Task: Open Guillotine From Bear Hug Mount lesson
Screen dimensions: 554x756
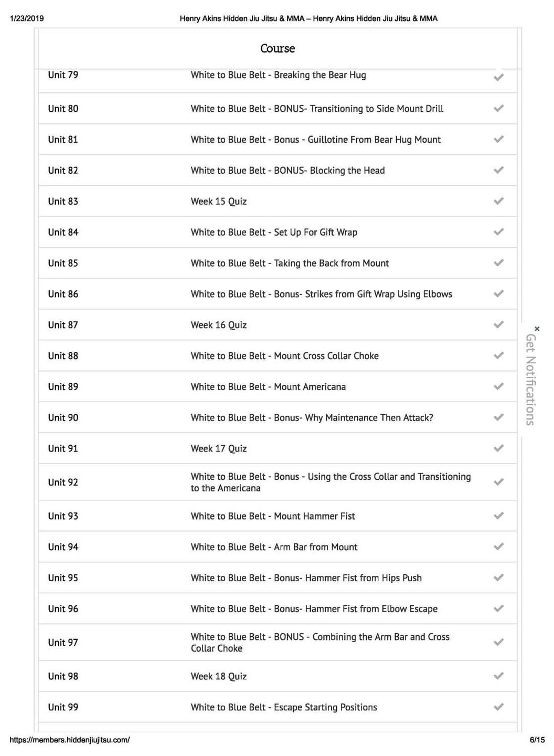Action: (x=315, y=140)
